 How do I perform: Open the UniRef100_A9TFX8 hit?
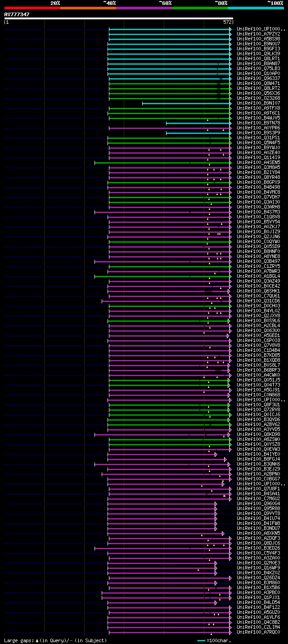pos(258,108)
